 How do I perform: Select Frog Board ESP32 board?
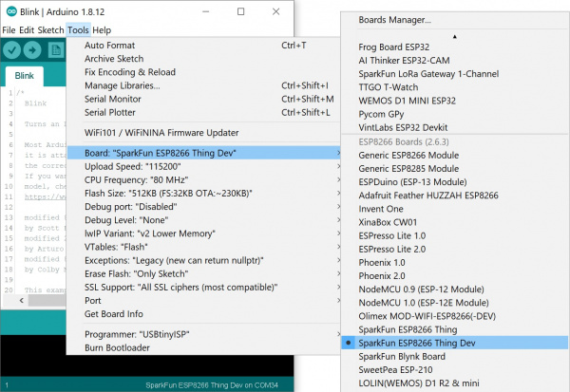454,47
